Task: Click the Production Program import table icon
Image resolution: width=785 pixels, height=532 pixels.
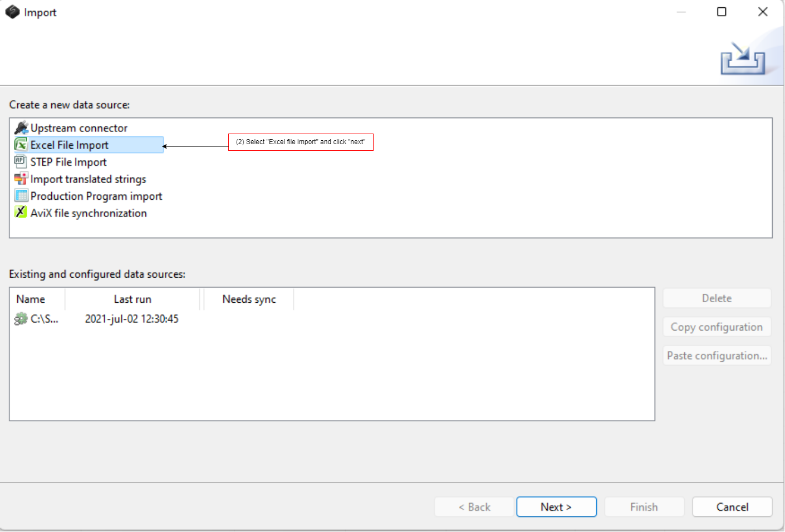Action: tap(21, 196)
